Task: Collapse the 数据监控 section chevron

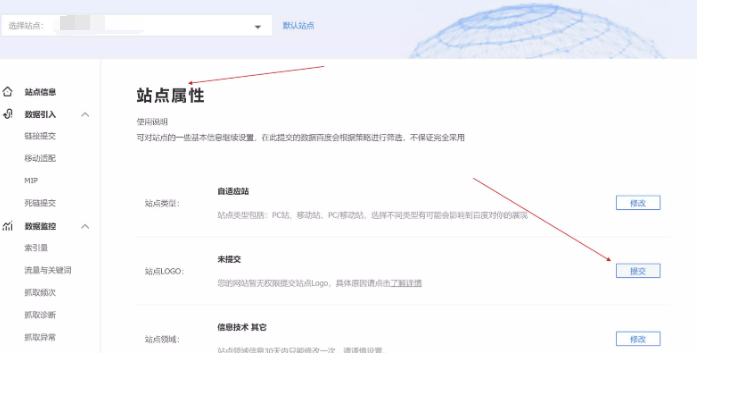Action: click(x=85, y=227)
